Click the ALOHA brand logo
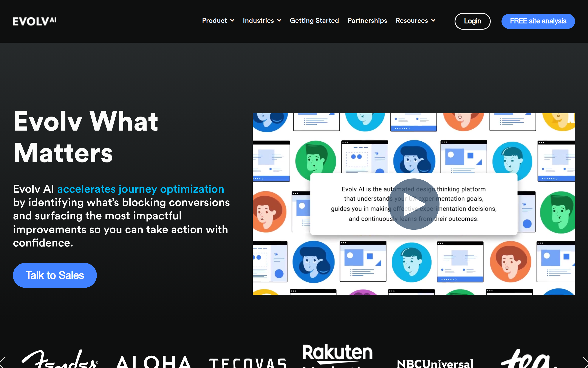 click(153, 362)
